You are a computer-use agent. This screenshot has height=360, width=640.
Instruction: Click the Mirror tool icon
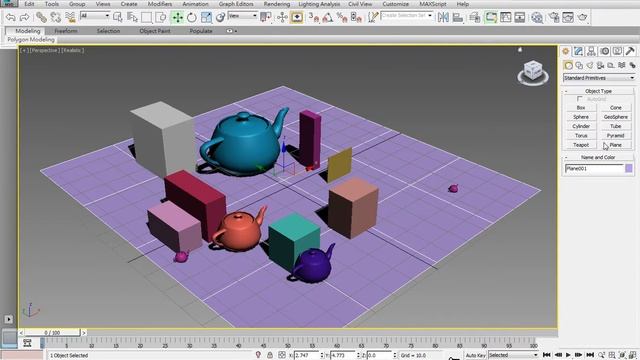(443, 17)
